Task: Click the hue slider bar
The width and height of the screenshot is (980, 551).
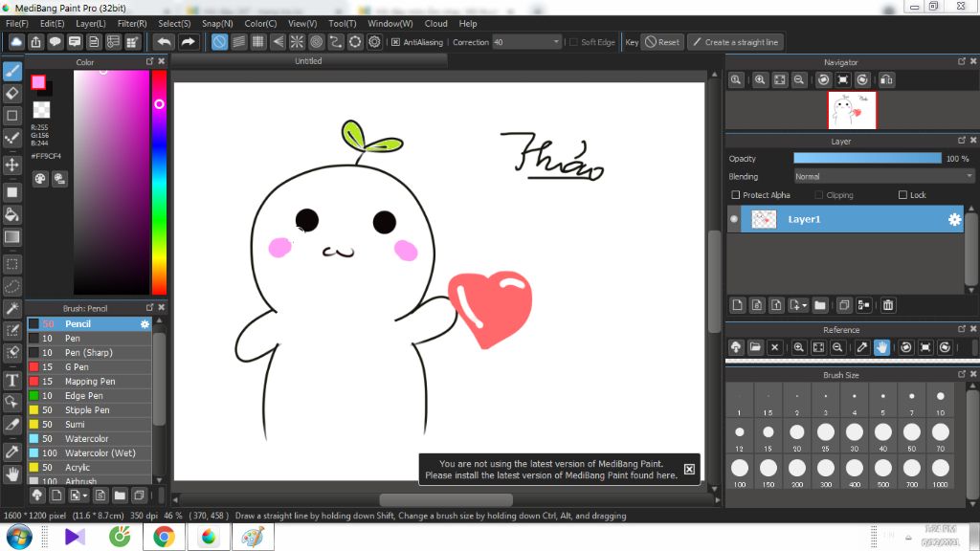Action: coord(160,182)
